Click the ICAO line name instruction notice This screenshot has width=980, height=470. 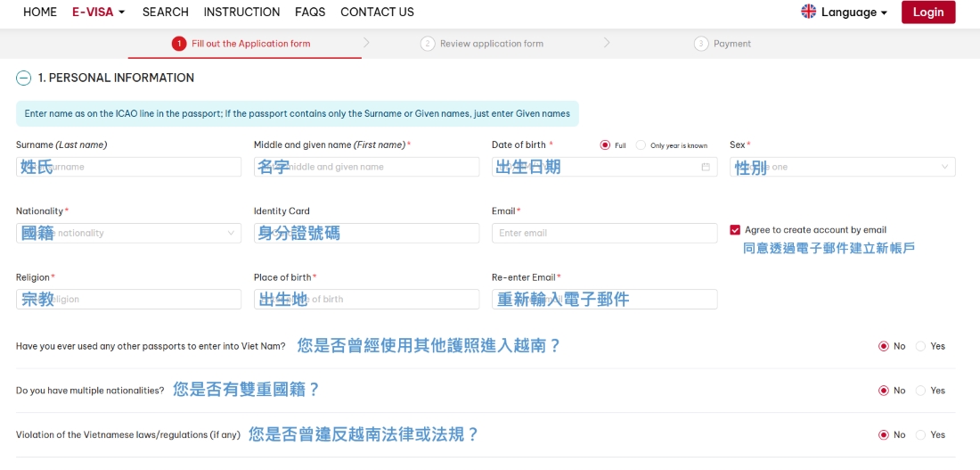pos(297,114)
